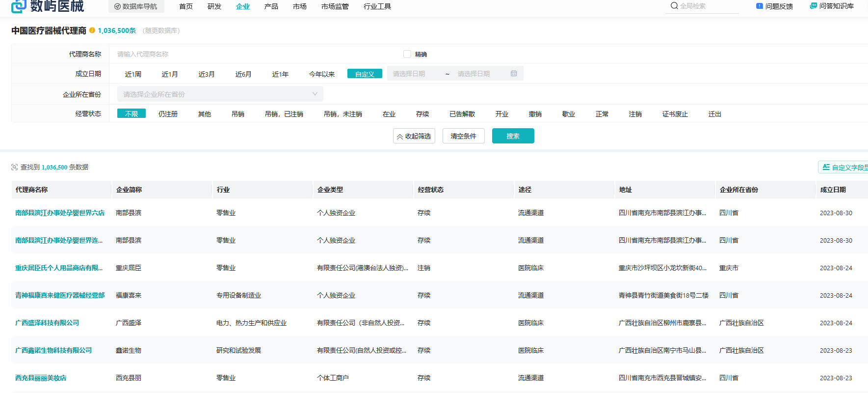Click the 问题反馈 feedback icon
This screenshot has width=868, height=393.
pyautogui.click(x=760, y=6)
